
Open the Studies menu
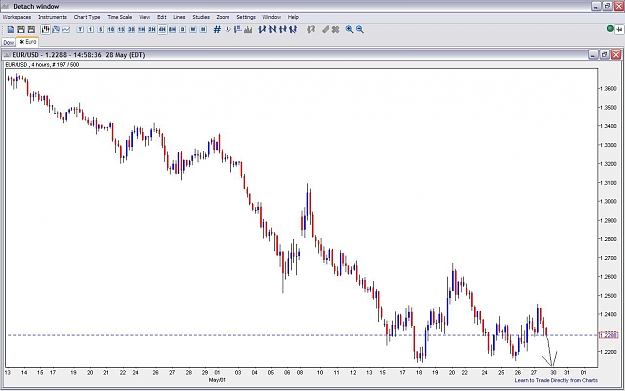pyautogui.click(x=201, y=17)
